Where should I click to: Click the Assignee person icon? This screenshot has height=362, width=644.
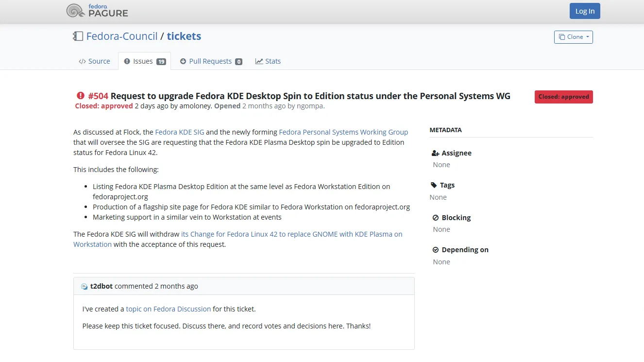tap(435, 153)
